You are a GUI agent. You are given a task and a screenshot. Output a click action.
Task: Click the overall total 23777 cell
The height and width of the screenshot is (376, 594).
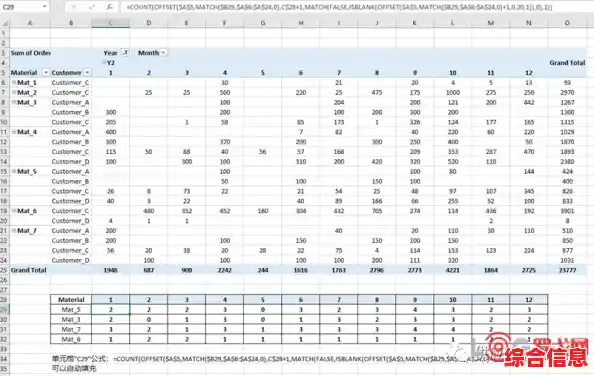coord(567,270)
